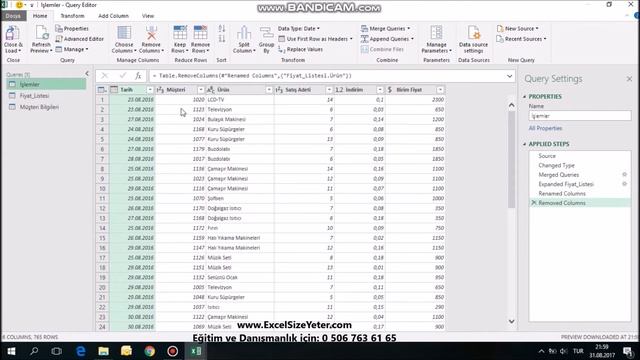640x360 pixels.
Task: Click the query Name input field
Action: coord(580,116)
